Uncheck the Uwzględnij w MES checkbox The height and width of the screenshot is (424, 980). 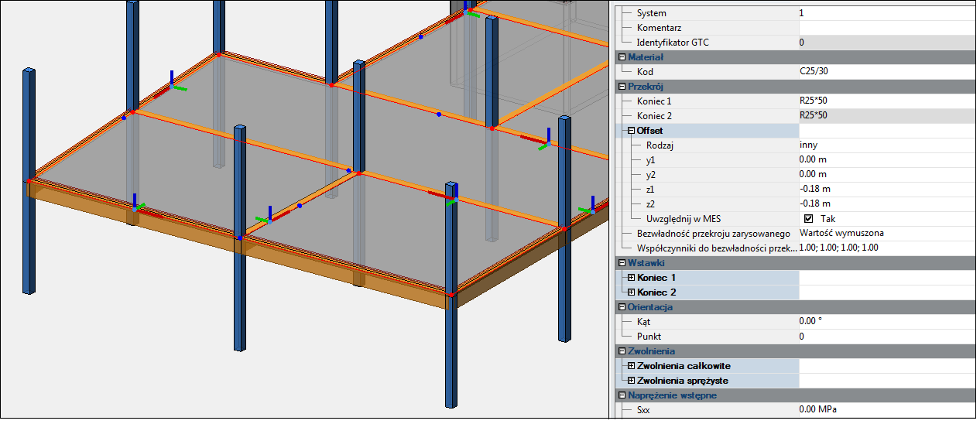(x=808, y=219)
